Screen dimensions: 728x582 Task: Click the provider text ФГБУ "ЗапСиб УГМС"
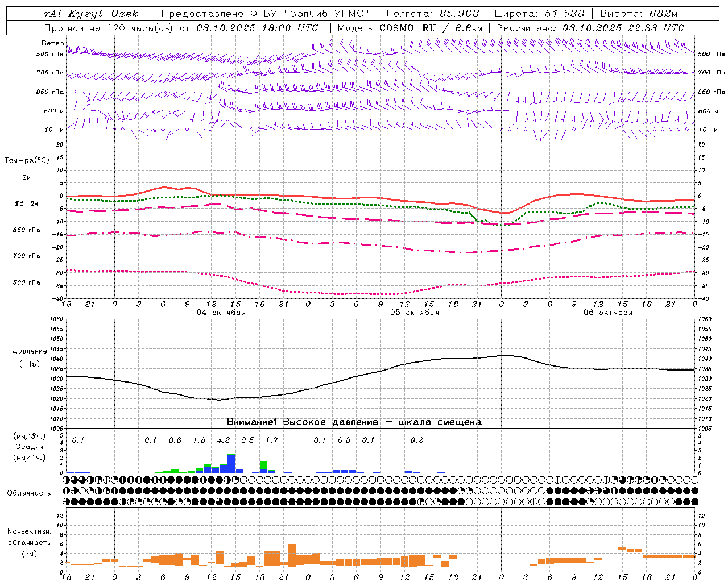[x=310, y=14]
